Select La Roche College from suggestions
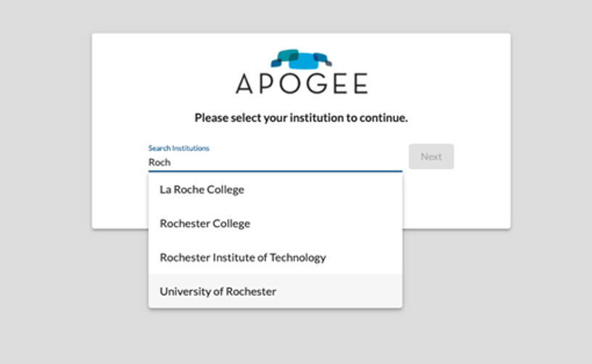This screenshot has width=592, height=364. 276,189
